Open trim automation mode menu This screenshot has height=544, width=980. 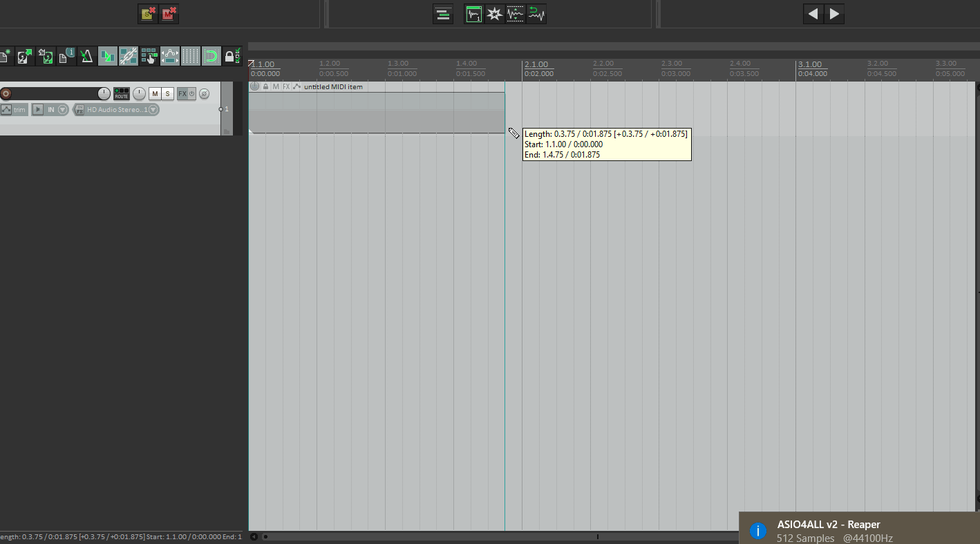pos(20,110)
